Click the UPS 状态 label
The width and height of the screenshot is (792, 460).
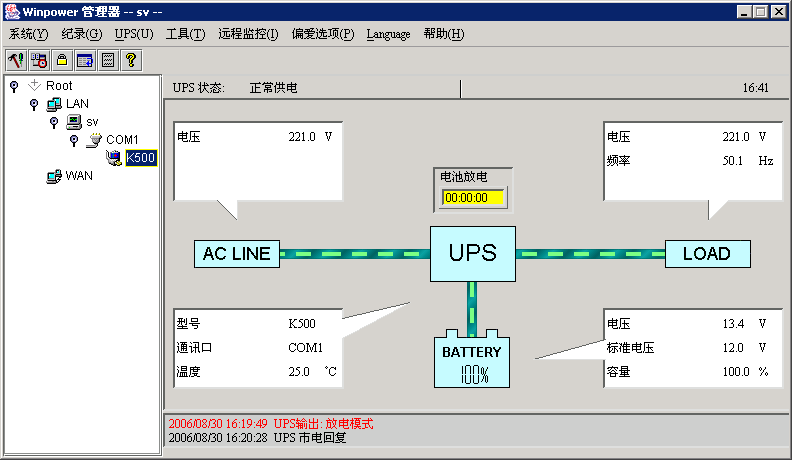click(x=199, y=88)
